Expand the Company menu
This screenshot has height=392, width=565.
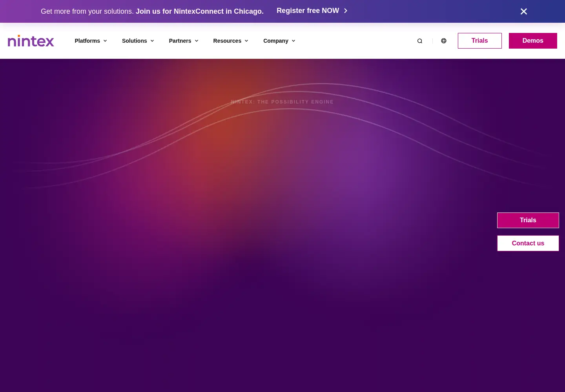pyautogui.click(x=279, y=41)
